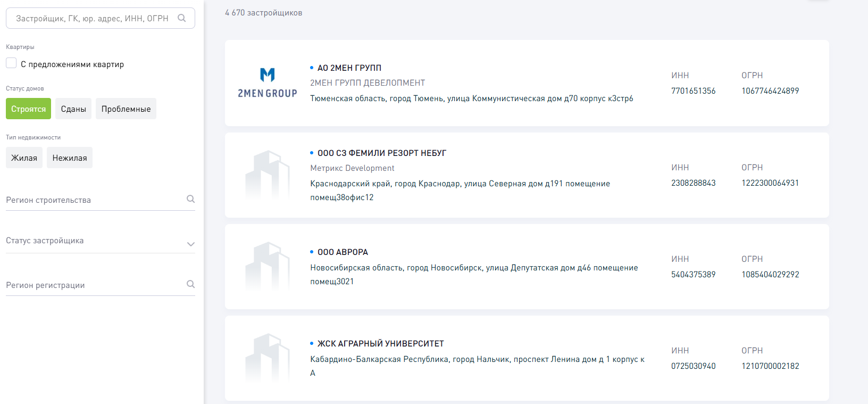Click the 2МЕН ГРУПП ДЕВЕЛОПМЕНТ group name
Viewport: 868px width, 404px height.
pos(368,83)
